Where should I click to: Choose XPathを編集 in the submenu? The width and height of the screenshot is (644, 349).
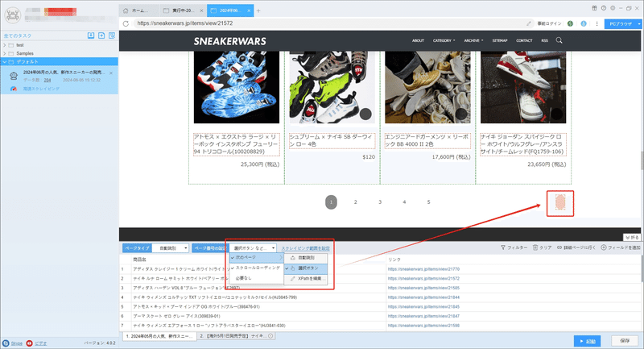tap(306, 279)
